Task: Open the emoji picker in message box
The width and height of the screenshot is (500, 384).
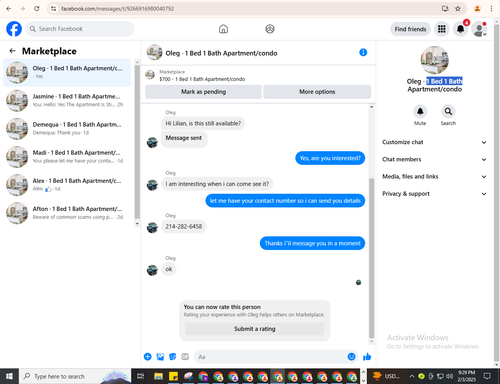Action: [351, 357]
